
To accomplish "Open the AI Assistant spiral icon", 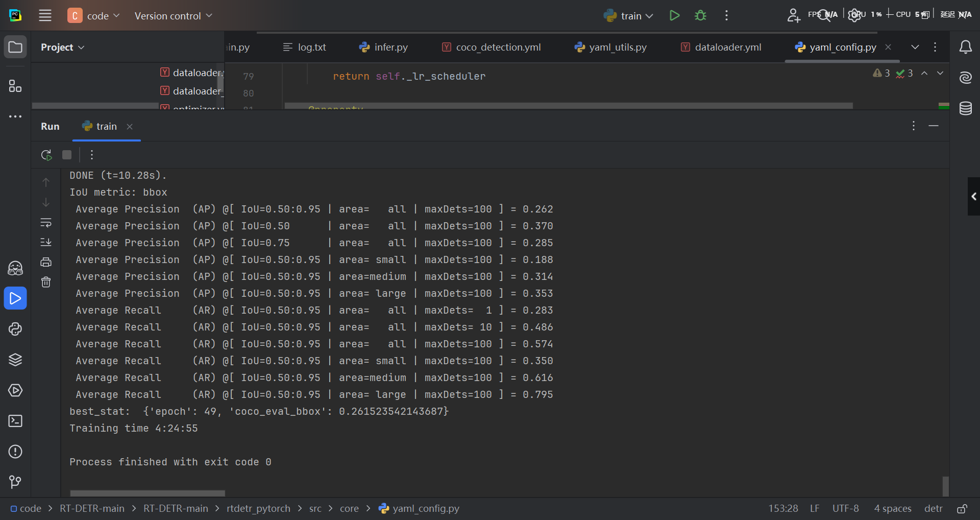I will pos(965,78).
